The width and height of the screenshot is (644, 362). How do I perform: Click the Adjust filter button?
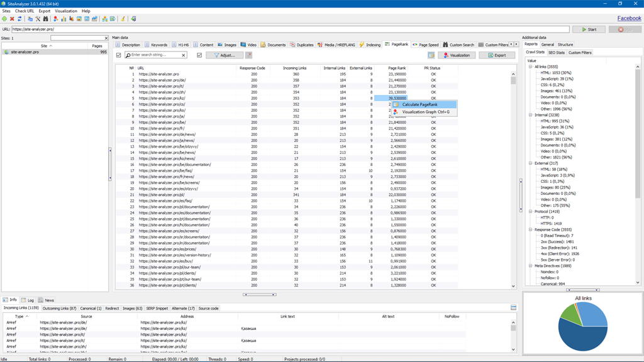pyautogui.click(x=225, y=55)
